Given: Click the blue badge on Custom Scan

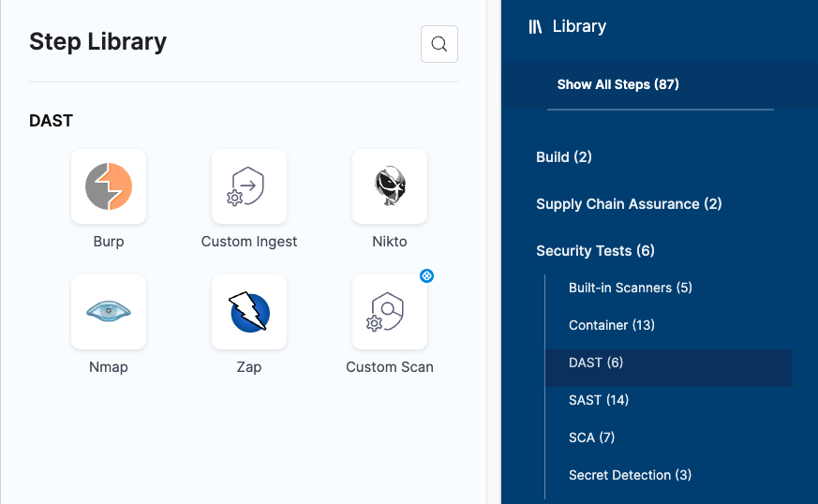Looking at the screenshot, I should [x=426, y=275].
